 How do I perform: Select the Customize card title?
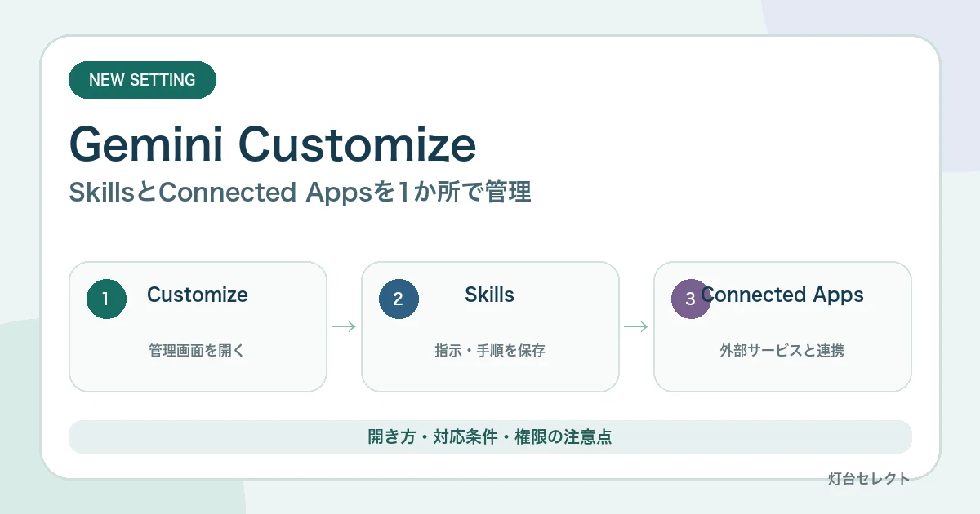coord(198,295)
